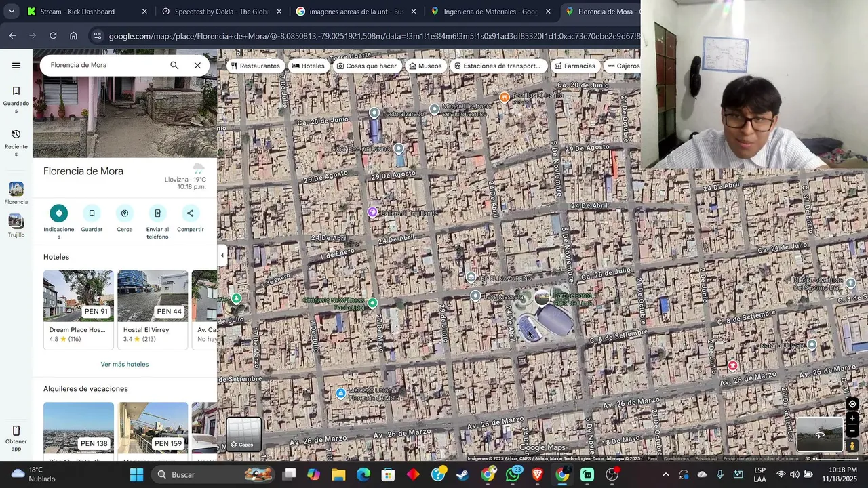Screen dimensions: 868x488
Task: Click the Parrillas restaurant map pin
Action: click(x=504, y=98)
